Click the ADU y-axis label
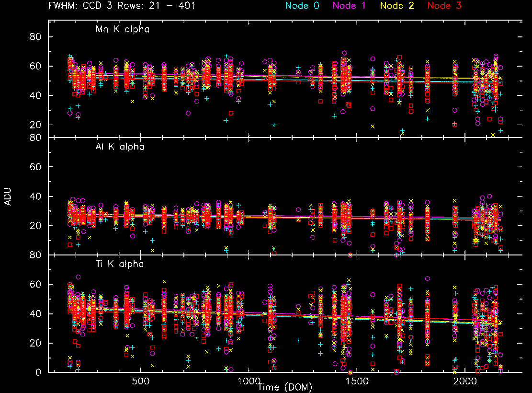Viewport: 532px width, 393px height. tap(7, 196)
